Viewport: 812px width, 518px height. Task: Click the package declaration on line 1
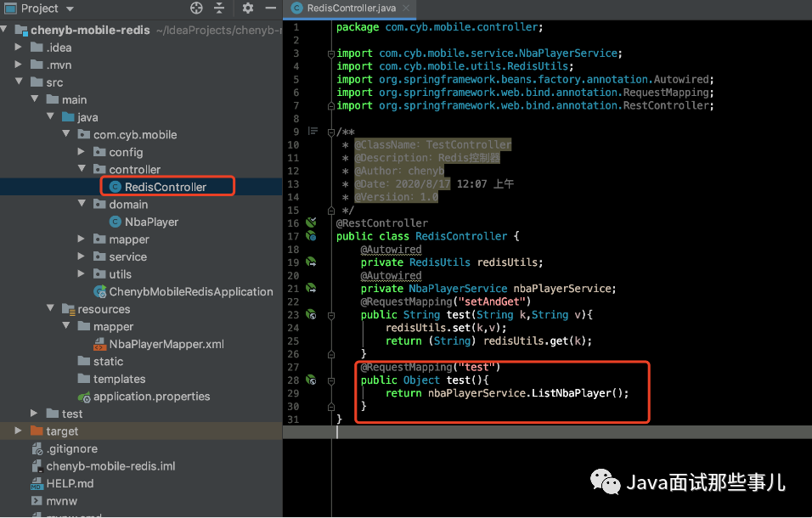[x=440, y=27]
